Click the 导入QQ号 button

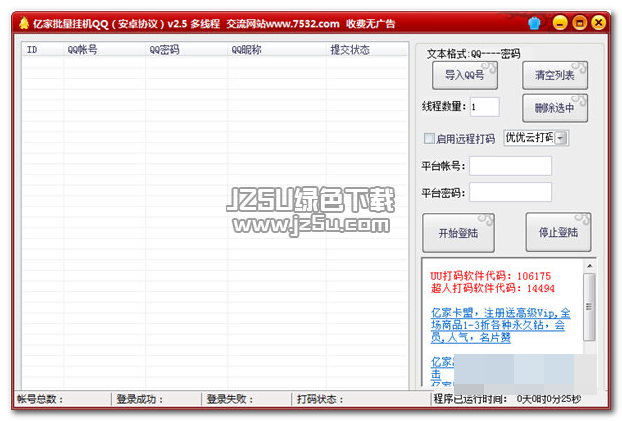click(465, 75)
